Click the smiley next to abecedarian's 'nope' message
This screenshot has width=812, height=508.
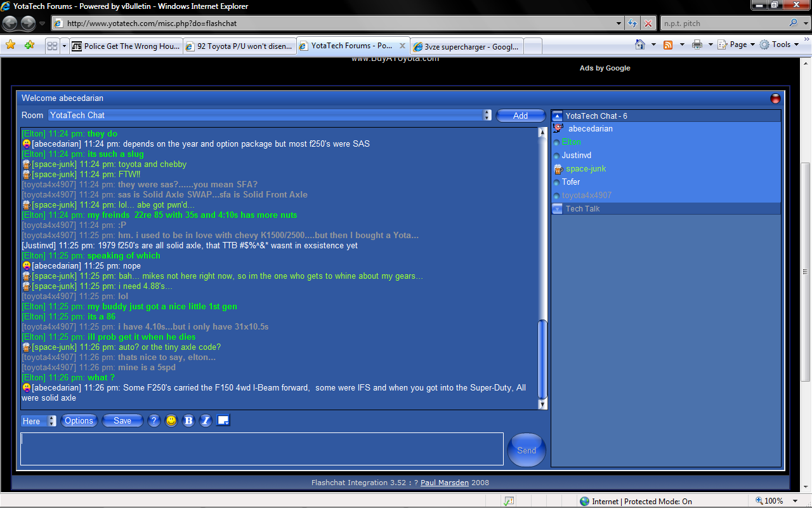[x=26, y=265]
